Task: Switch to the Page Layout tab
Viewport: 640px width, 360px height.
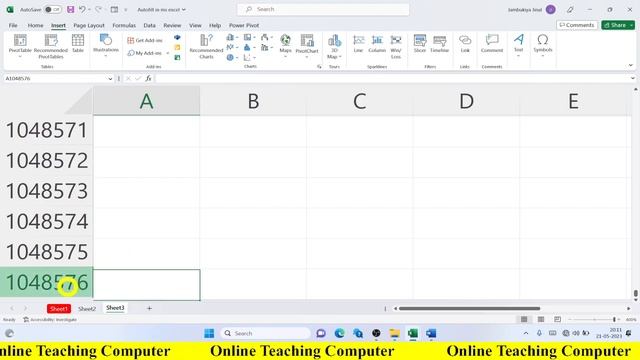Action: [x=89, y=25]
